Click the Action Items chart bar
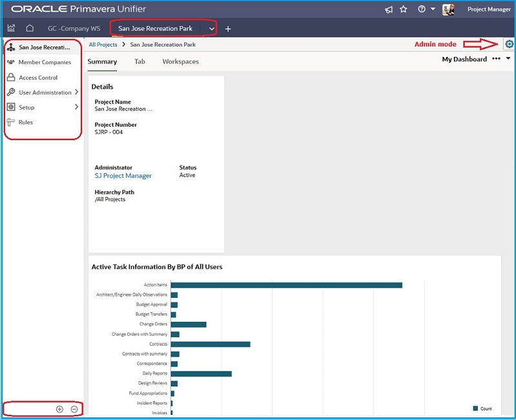The image size is (516, 420). pyautogui.click(x=286, y=285)
